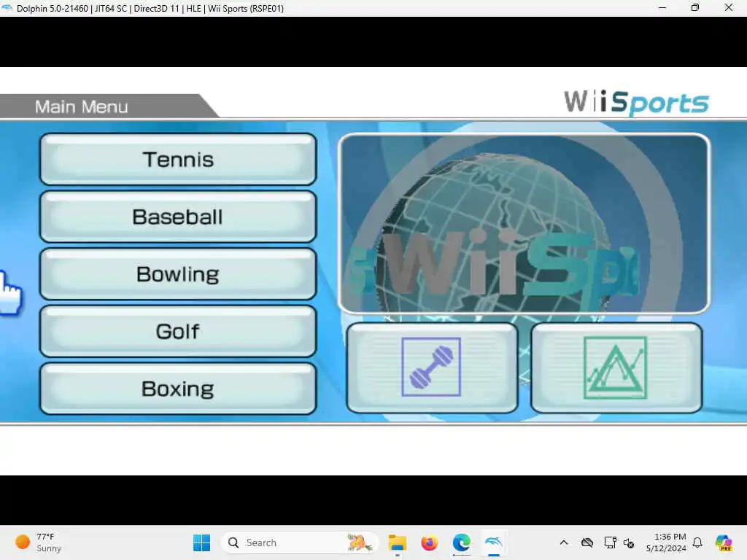Screen dimensions: 747x560
Task: Open the Windows Start menu
Action: coord(201,542)
